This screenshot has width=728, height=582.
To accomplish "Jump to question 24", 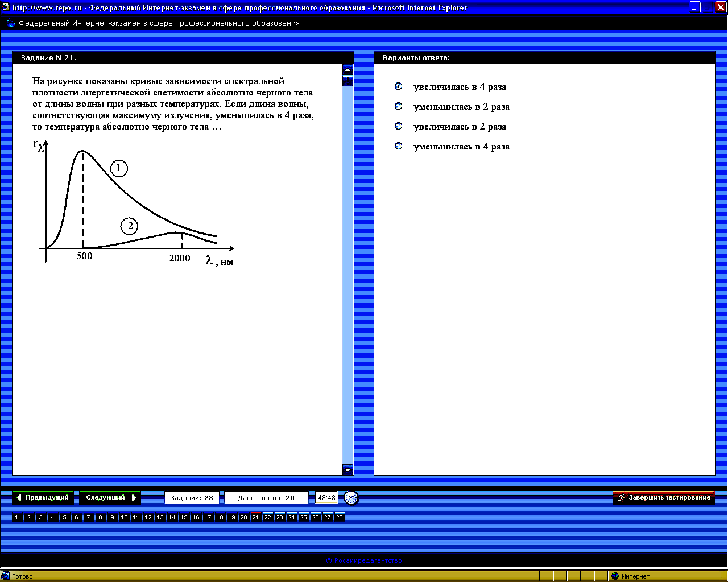I will (x=292, y=517).
